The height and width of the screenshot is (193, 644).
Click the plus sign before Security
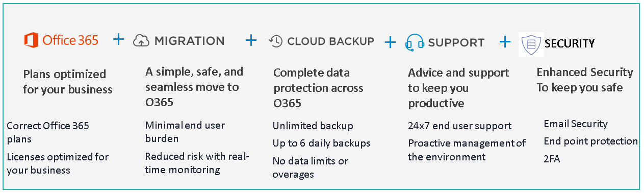pyautogui.click(x=505, y=42)
